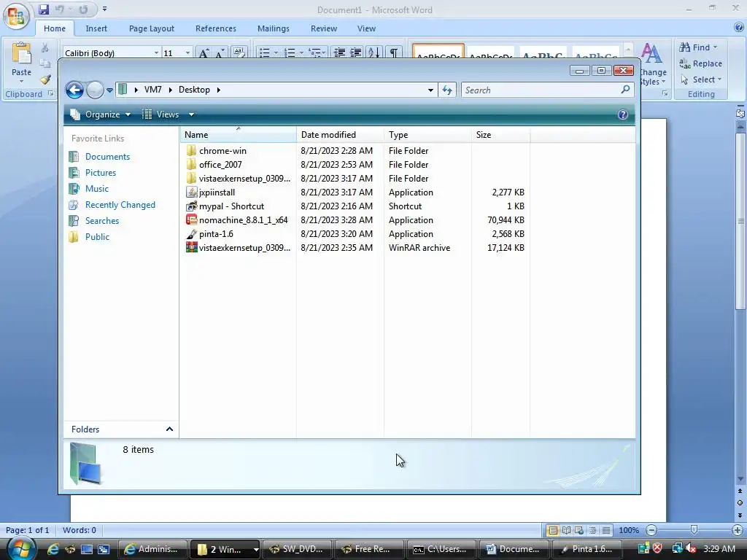Sort files by Date modified column
This screenshot has width=747, height=560.
tap(340, 135)
